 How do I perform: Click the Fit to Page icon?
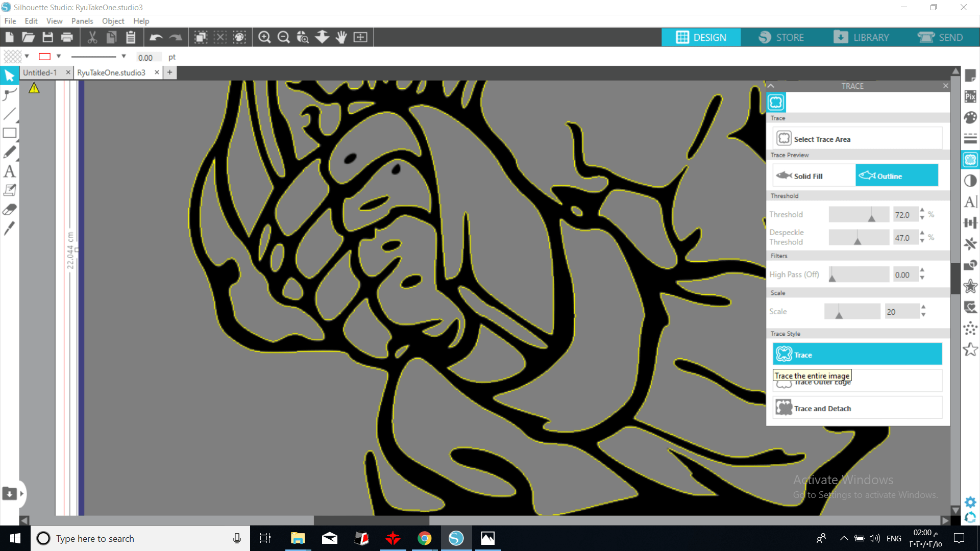point(360,37)
